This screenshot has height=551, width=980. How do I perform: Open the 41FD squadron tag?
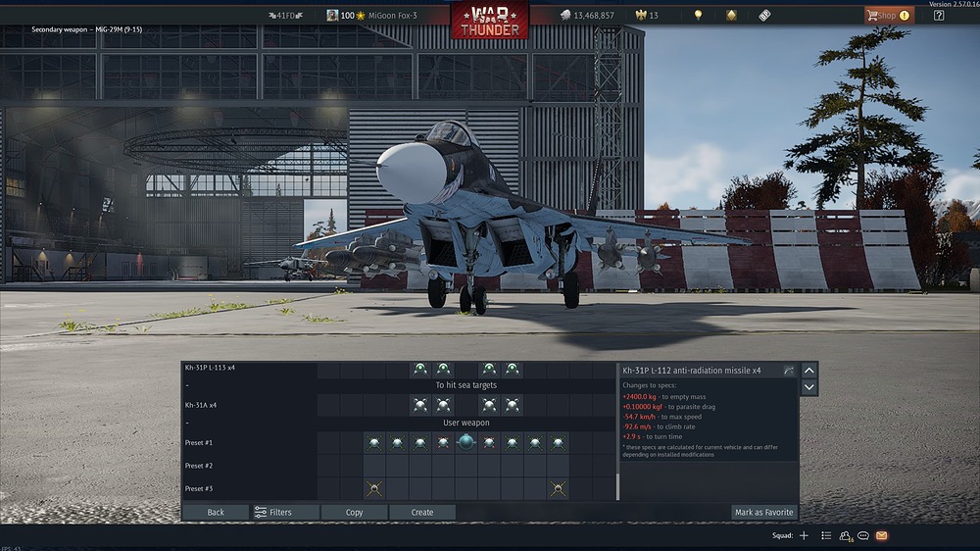(x=285, y=15)
